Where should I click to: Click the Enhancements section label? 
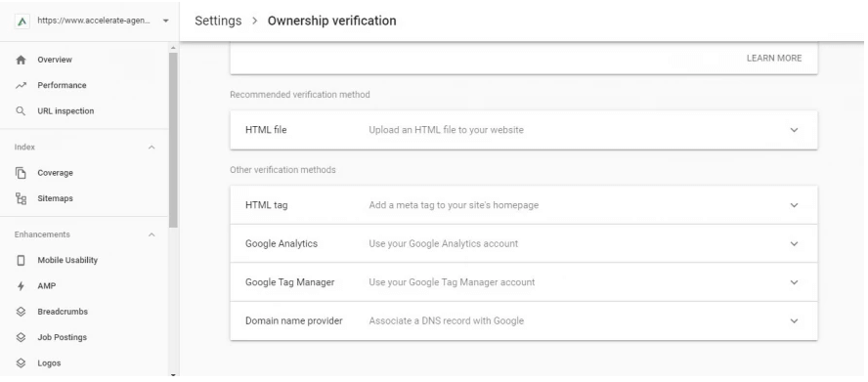[42, 234]
